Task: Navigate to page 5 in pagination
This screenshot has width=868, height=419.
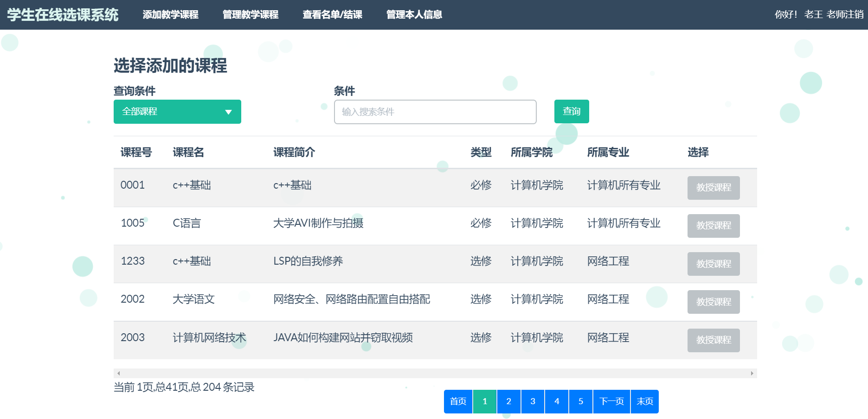Action: coord(580,401)
